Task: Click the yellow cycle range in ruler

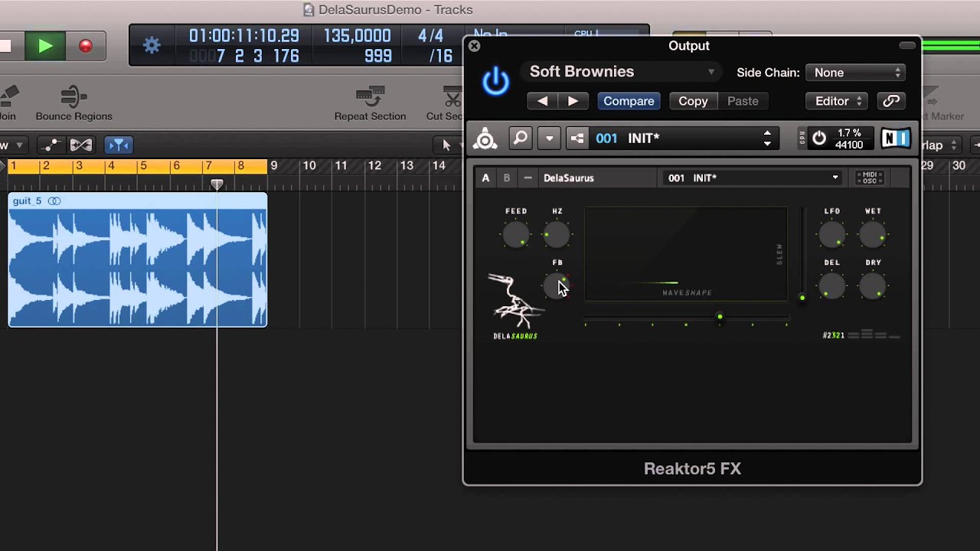Action: click(138, 165)
